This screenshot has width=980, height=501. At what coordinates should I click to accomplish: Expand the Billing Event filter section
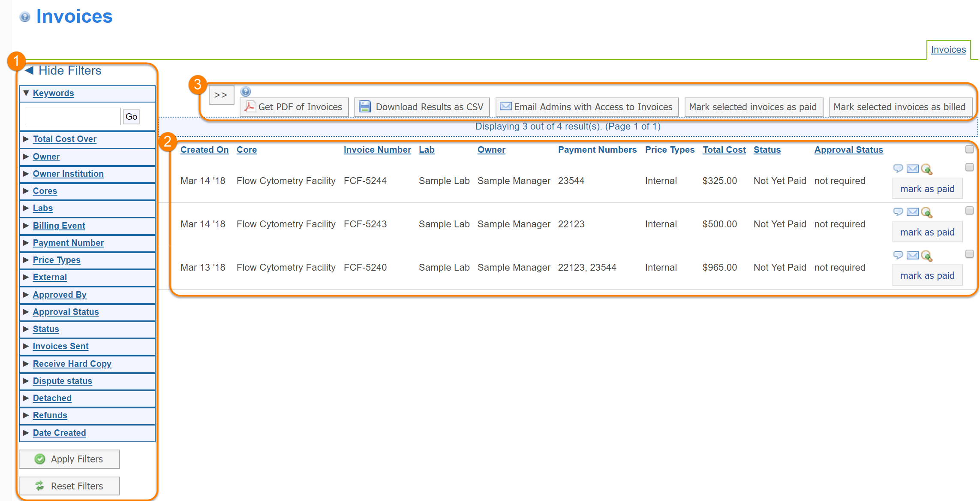pos(59,226)
